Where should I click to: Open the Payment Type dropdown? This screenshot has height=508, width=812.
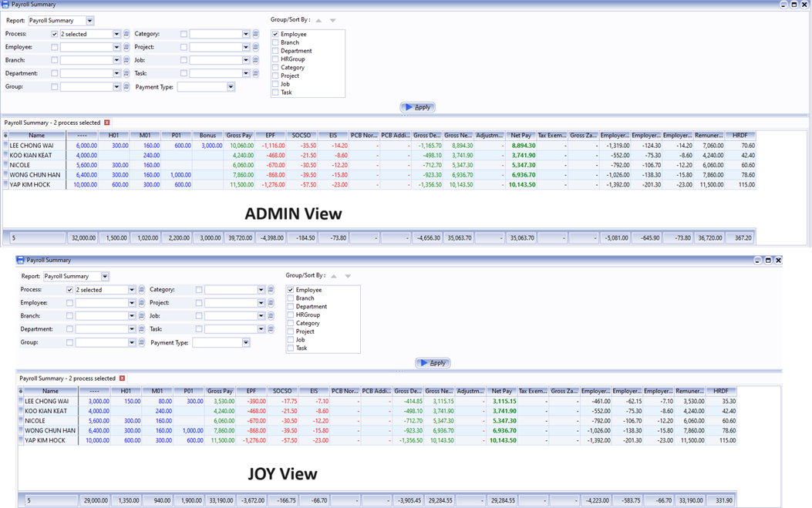coord(229,86)
